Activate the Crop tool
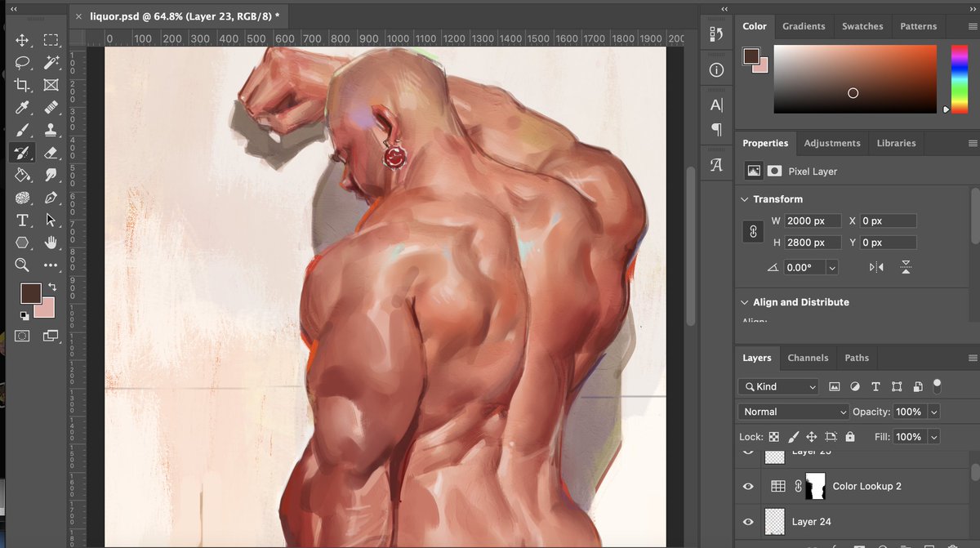This screenshot has height=548, width=980. [x=22, y=85]
